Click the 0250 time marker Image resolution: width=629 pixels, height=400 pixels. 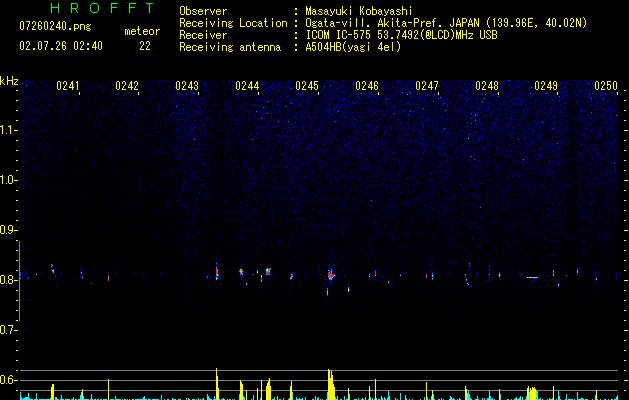tap(606, 85)
